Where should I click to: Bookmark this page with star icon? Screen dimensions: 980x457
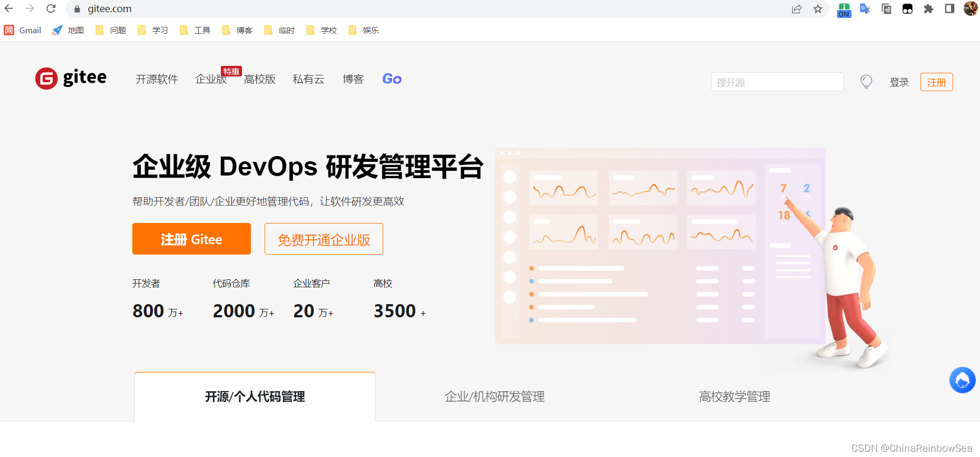pos(818,9)
